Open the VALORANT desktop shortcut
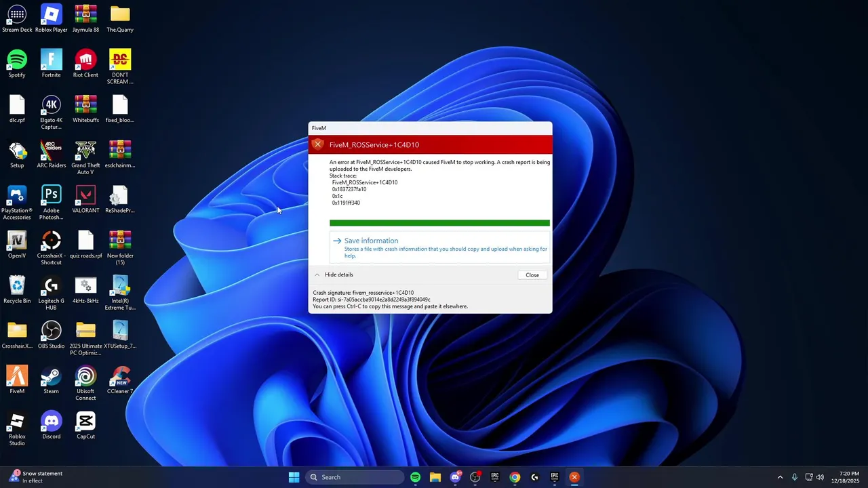The width and height of the screenshot is (868, 488). 85,200
